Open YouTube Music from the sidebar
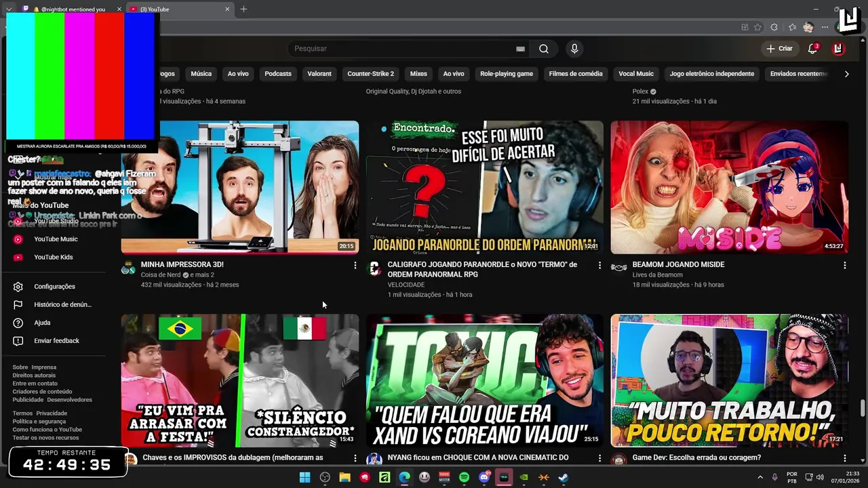 (56, 239)
